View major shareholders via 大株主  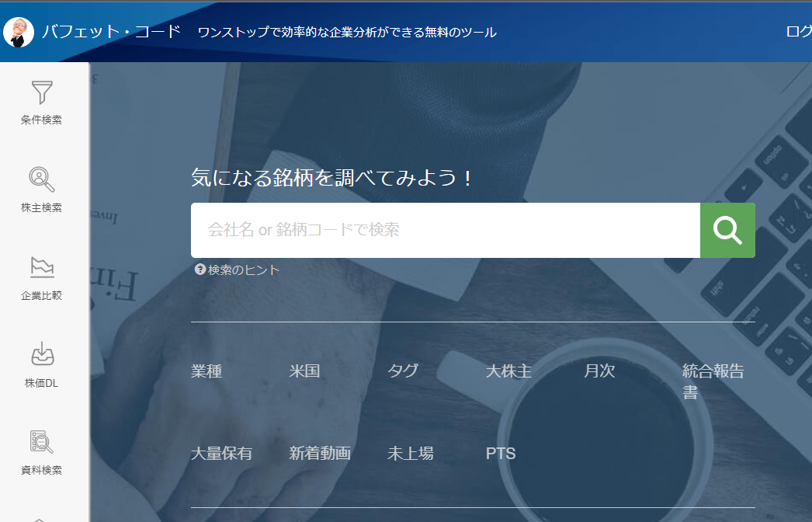(508, 371)
